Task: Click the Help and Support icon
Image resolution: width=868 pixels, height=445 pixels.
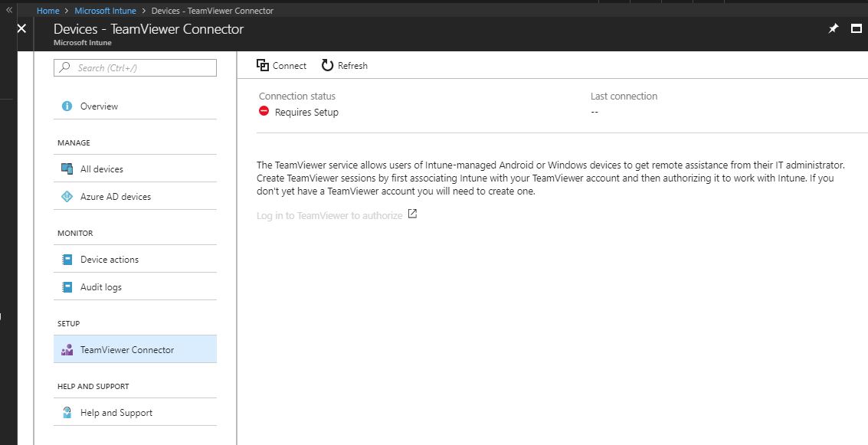Action: point(68,412)
